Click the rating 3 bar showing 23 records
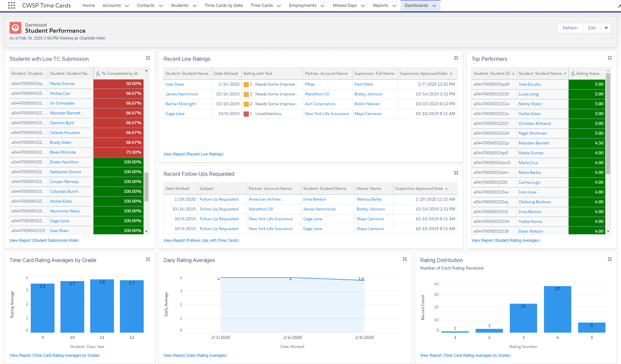Screen dimensions: 621x364 click(x=523, y=318)
